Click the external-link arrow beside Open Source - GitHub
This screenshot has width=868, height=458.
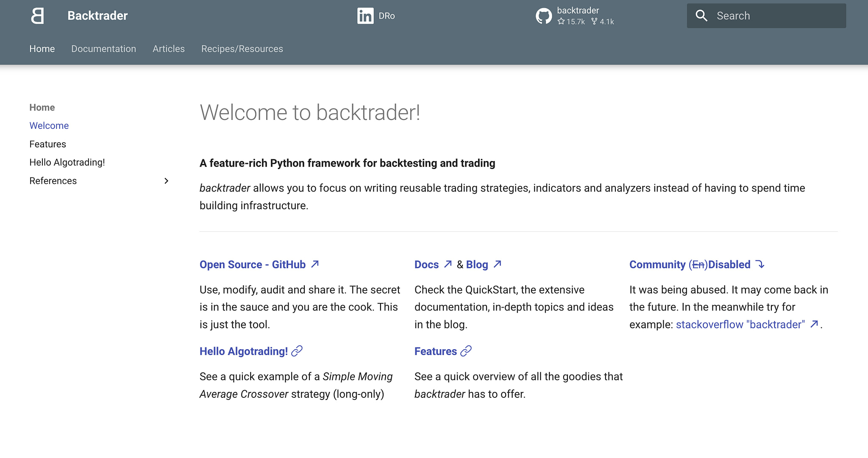tap(314, 264)
